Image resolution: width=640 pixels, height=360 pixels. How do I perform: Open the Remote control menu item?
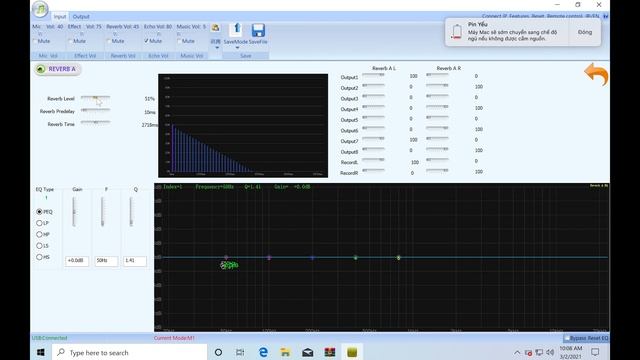pos(564,16)
